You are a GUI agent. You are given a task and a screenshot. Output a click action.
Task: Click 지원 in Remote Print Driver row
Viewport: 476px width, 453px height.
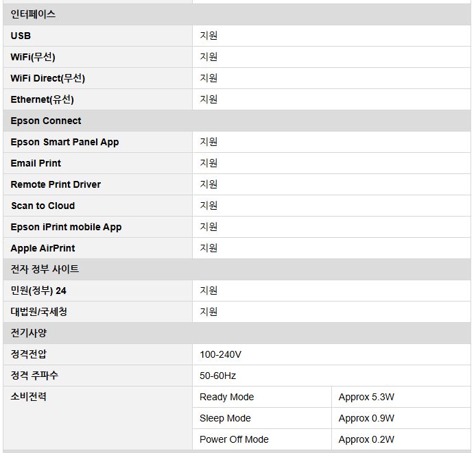[209, 184]
